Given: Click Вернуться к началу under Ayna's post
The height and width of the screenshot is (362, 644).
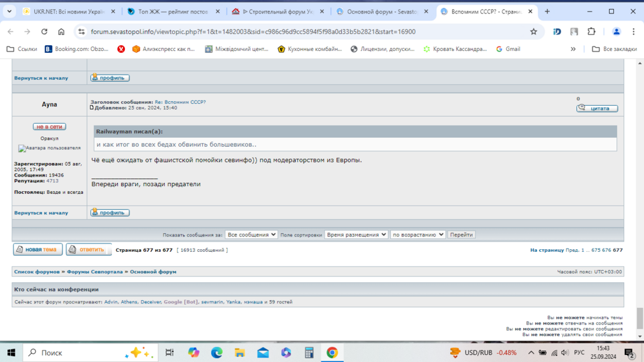Looking at the screenshot, I should click(x=41, y=213).
